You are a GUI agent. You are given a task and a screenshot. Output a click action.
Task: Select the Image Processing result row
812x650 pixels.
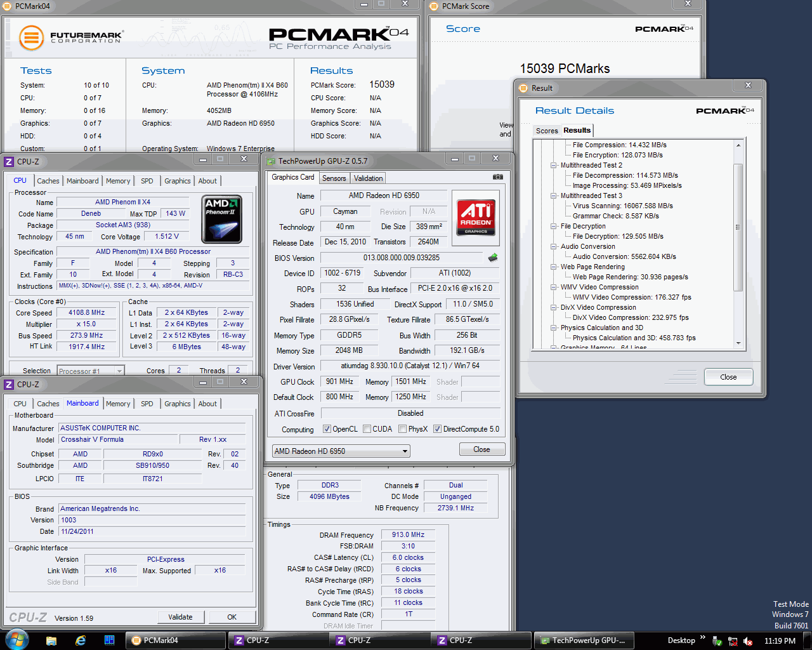627,185
